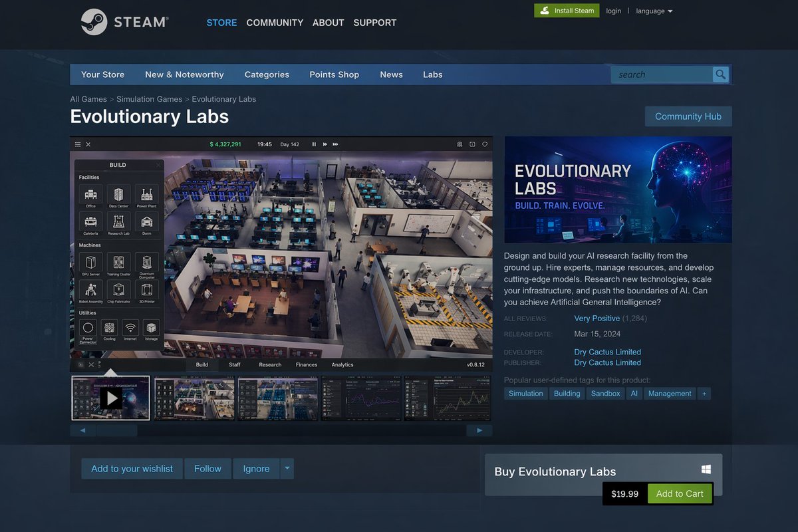Select the Training Cluster machine icon
Screen dimensions: 798x532
pos(118,262)
